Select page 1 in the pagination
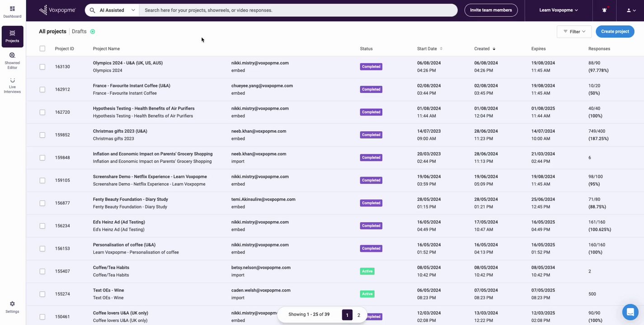The image size is (644, 325). tap(347, 315)
